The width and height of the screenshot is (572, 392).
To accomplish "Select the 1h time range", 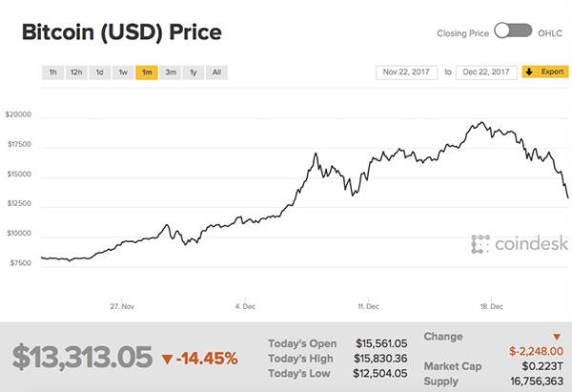I will (x=51, y=72).
